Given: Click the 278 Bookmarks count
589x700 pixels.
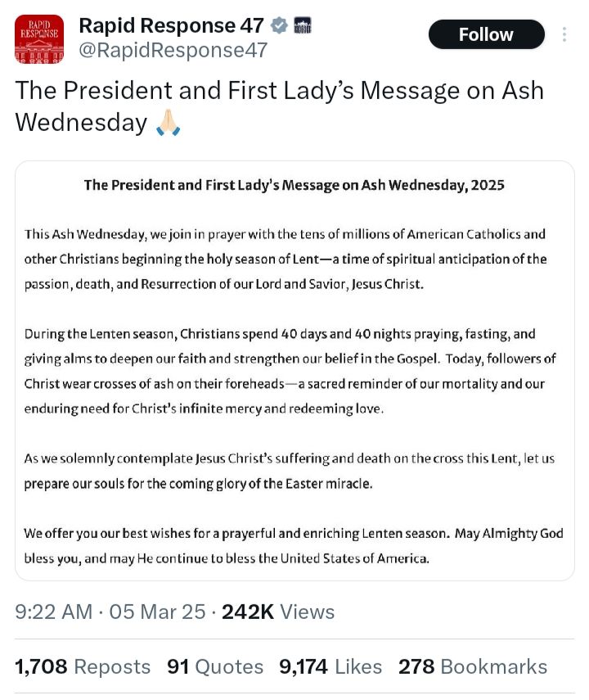Looking at the screenshot, I should coord(472,666).
